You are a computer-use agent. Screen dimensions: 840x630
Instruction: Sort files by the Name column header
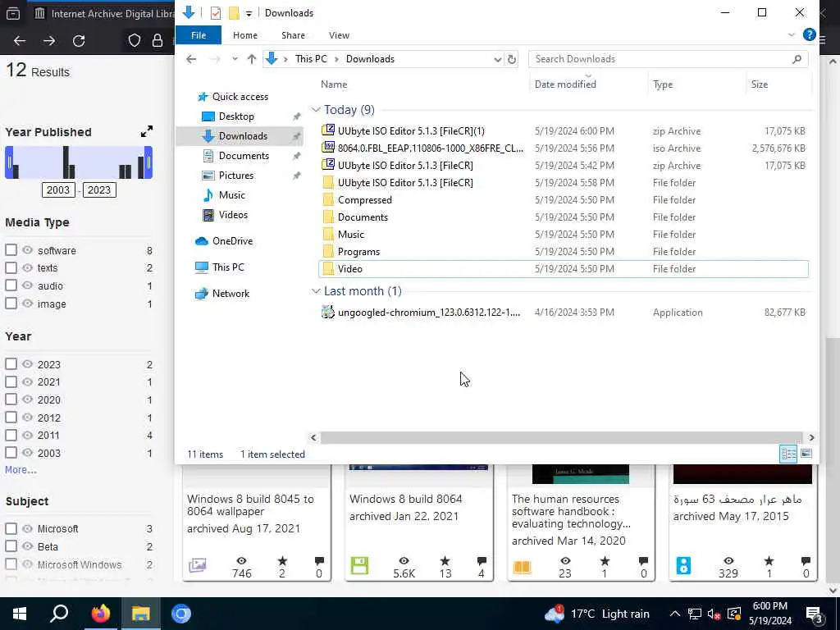coord(334,84)
